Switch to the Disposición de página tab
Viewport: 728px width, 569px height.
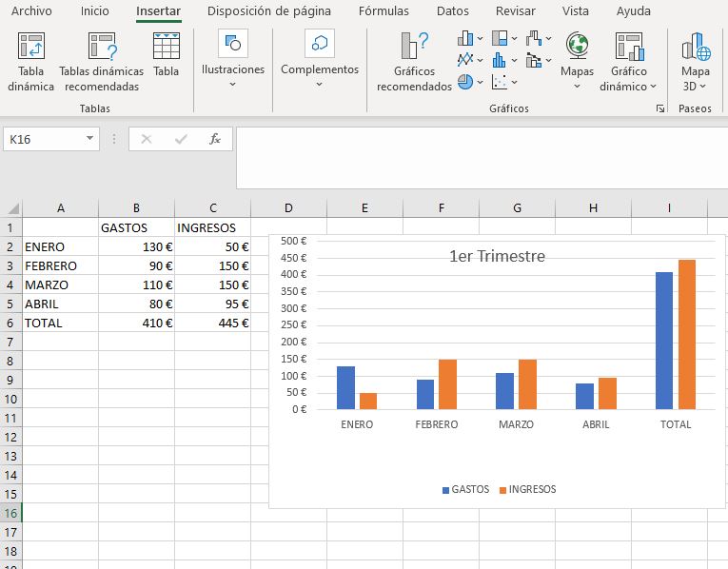pyautogui.click(x=269, y=11)
